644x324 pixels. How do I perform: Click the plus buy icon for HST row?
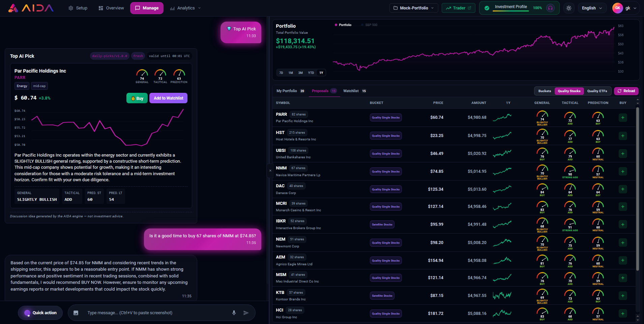pos(623,136)
